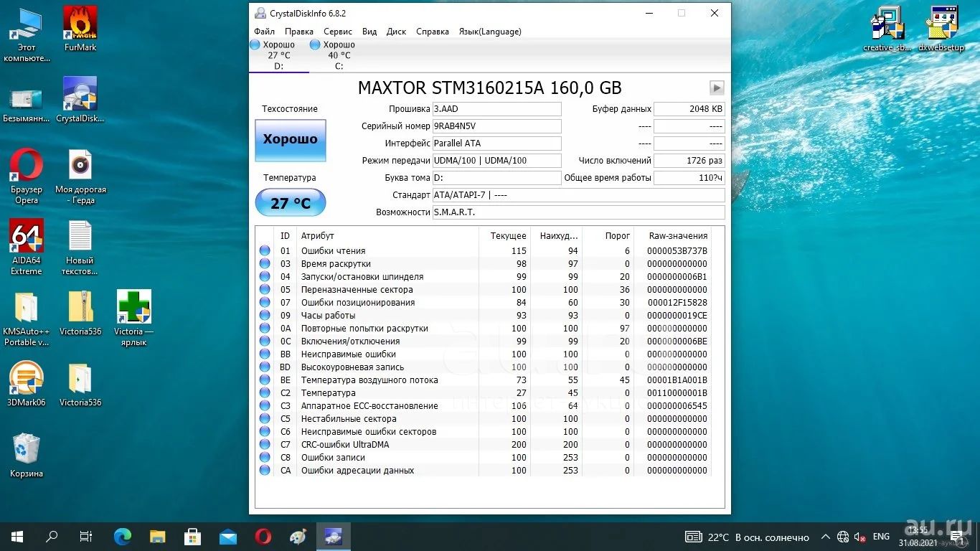Open Windows Start menu

[17, 536]
